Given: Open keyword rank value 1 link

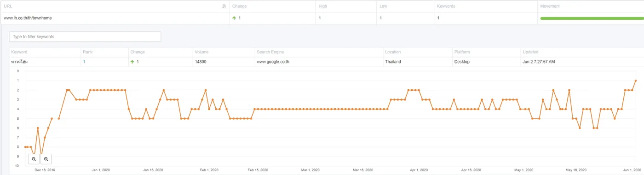Looking at the screenshot, I should pyautogui.click(x=84, y=62).
